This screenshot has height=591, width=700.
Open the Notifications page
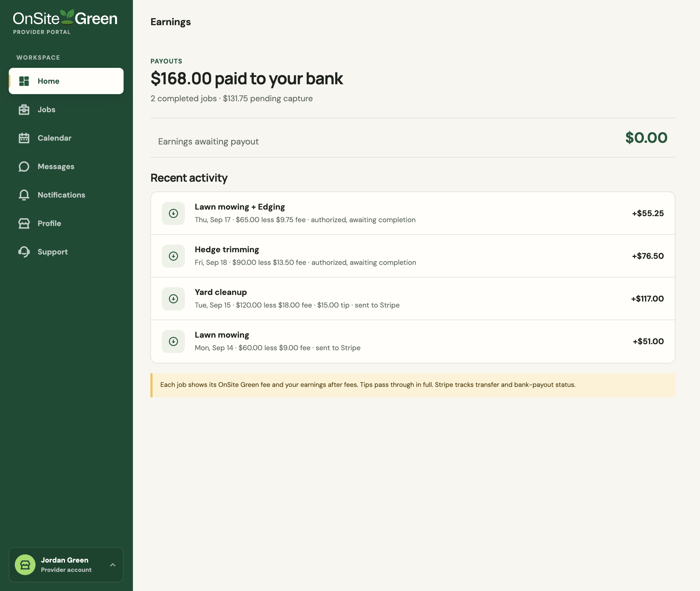(66, 195)
